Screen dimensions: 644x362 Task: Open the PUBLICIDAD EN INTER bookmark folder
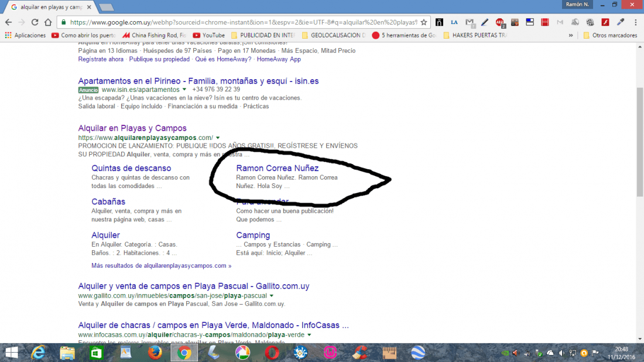pos(263,35)
